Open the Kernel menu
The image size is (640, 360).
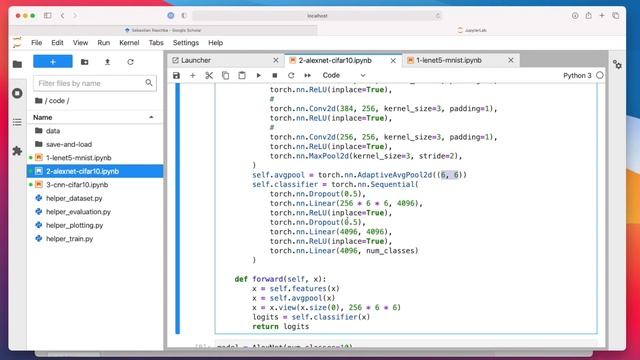(129, 43)
